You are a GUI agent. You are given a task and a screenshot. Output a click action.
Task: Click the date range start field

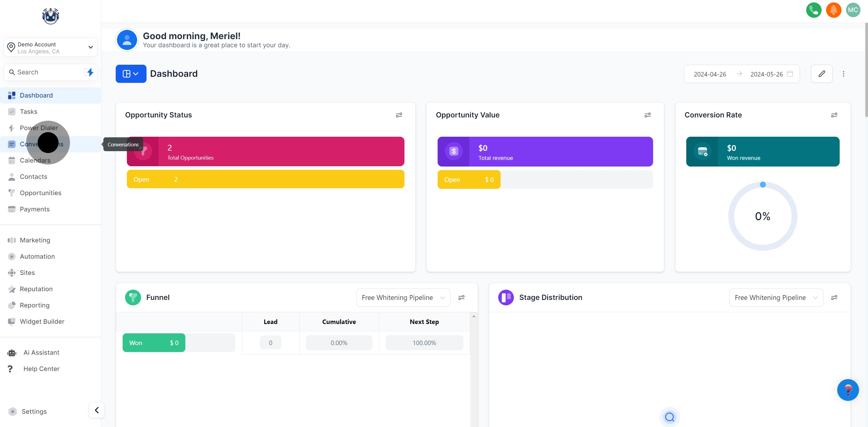[710, 74]
